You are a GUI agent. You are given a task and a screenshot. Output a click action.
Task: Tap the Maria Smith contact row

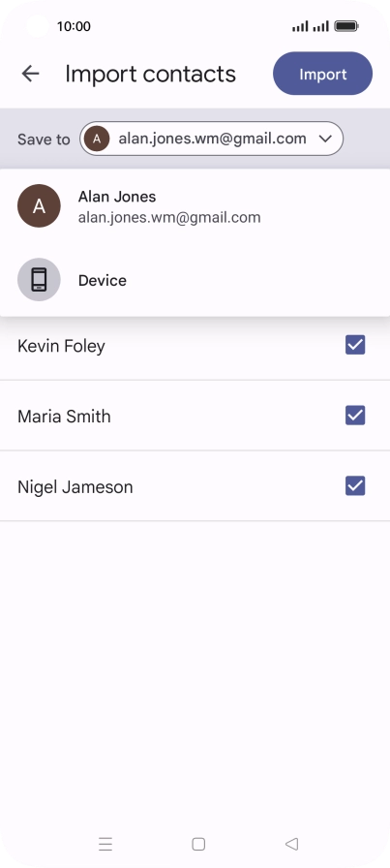pyautogui.click(x=195, y=416)
